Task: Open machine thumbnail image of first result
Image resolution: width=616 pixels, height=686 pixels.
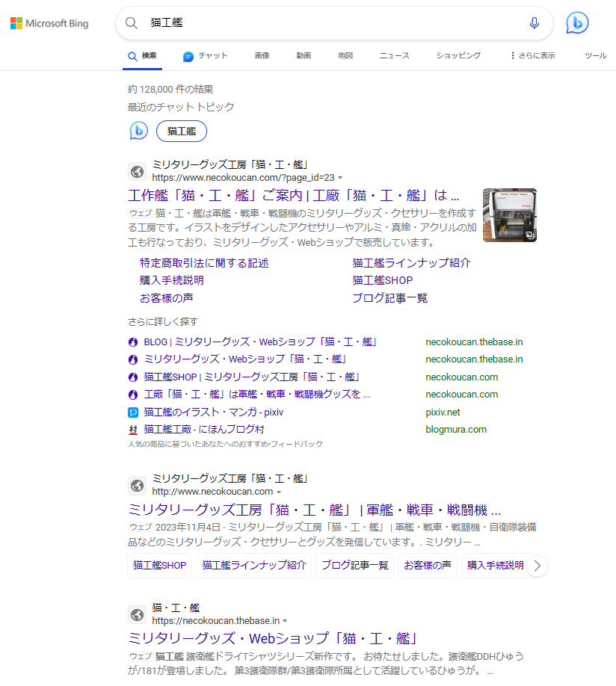Action: tap(510, 214)
